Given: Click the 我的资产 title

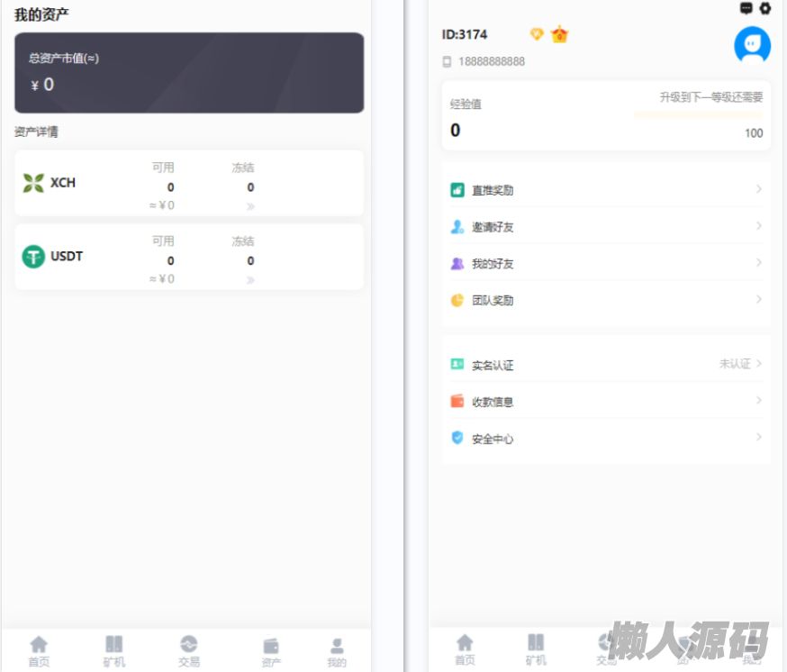Looking at the screenshot, I should 41,15.
